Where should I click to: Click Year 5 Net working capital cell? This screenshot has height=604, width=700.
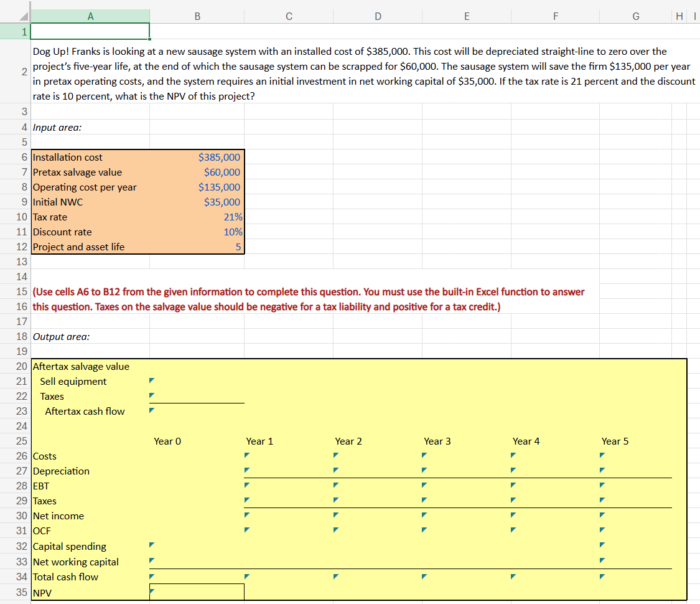tap(635, 562)
